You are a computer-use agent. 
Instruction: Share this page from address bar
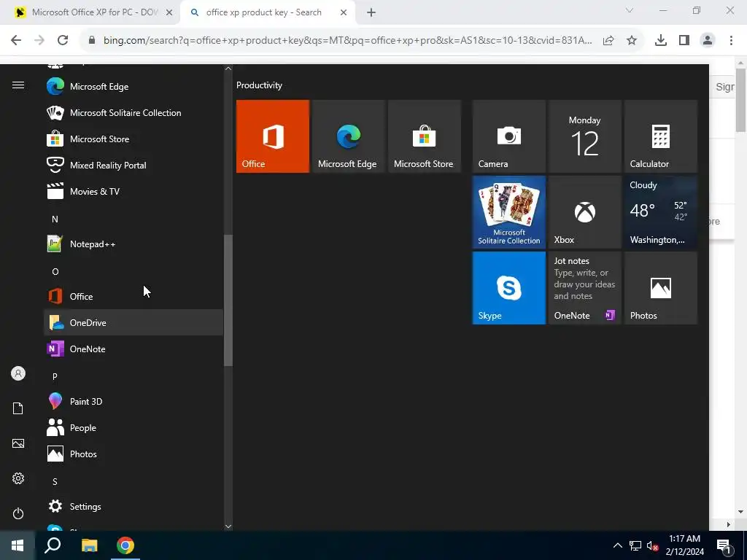pos(608,41)
